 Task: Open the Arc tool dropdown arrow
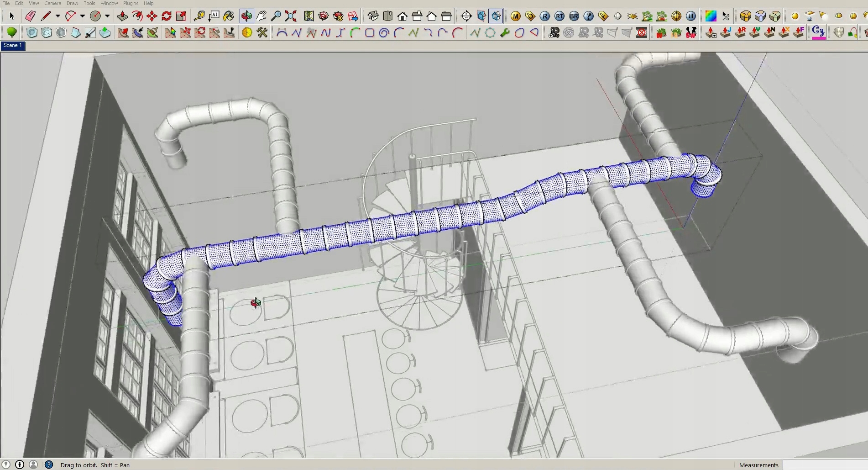[x=82, y=16]
